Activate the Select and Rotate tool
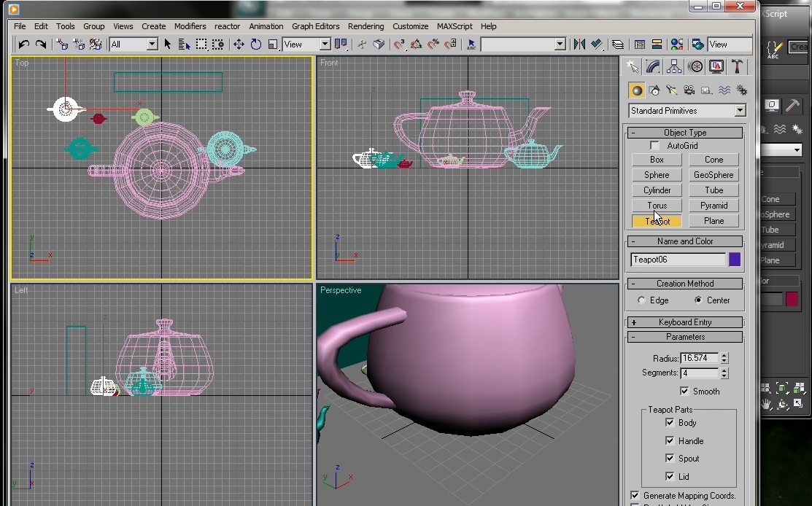The width and height of the screenshot is (812, 506). pyautogui.click(x=255, y=44)
